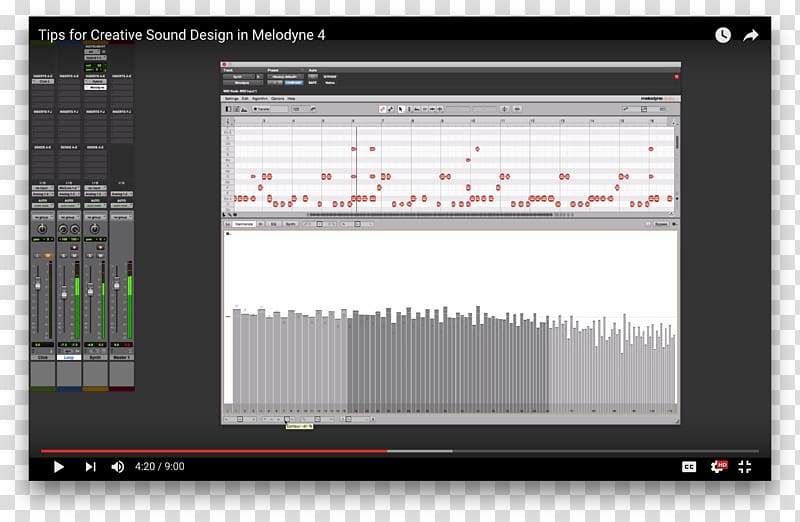The width and height of the screenshot is (800, 522).
Task: Click the Synth track pan knob
Action: click(94, 229)
